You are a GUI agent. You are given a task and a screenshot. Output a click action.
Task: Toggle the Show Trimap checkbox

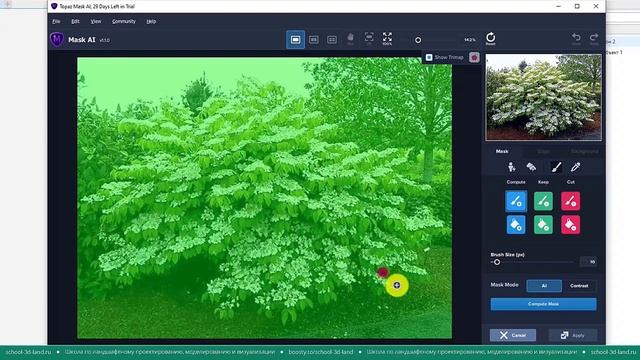coord(429,58)
